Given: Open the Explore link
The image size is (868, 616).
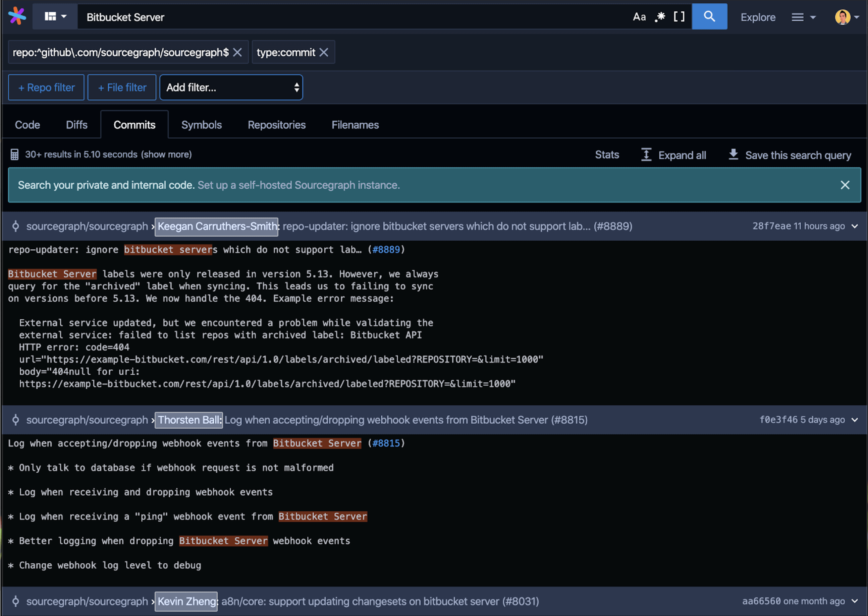Looking at the screenshot, I should tap(758, 17).
